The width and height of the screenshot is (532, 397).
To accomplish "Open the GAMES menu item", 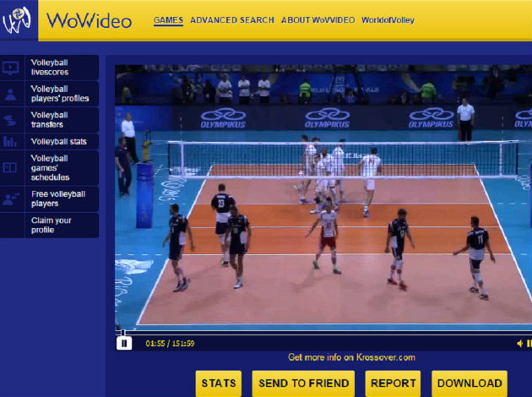I will click(168, 20).
